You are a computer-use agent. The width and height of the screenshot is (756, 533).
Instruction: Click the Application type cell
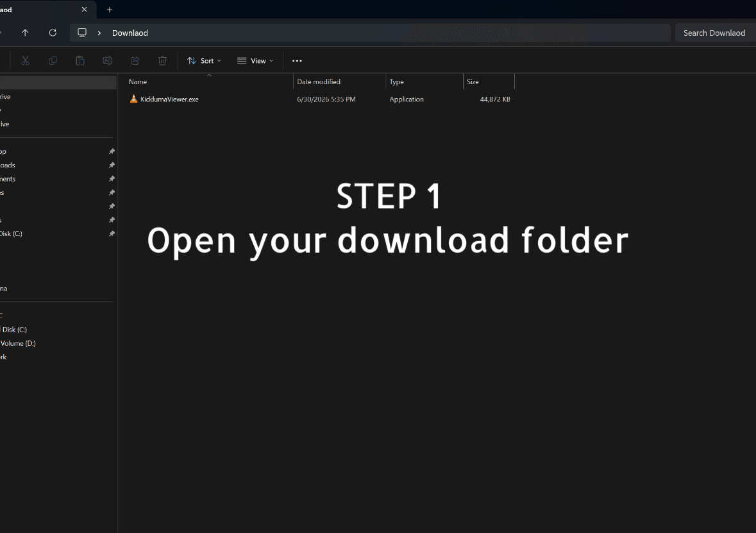(407, 99)
